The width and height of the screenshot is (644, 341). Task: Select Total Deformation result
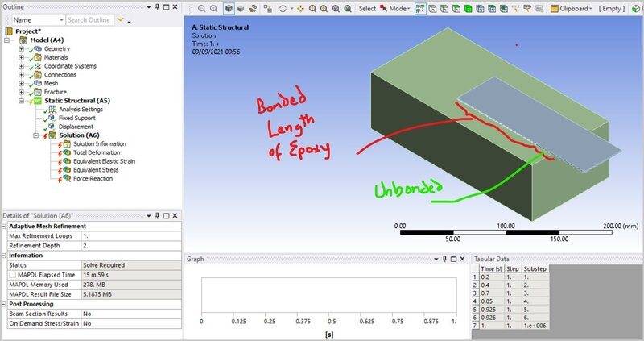[x=97, y=152]
